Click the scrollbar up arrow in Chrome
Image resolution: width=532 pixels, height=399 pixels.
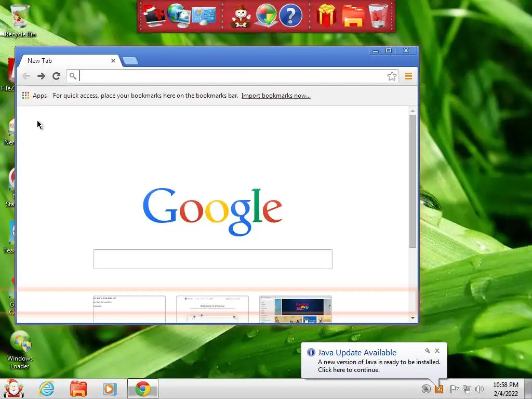413,111
